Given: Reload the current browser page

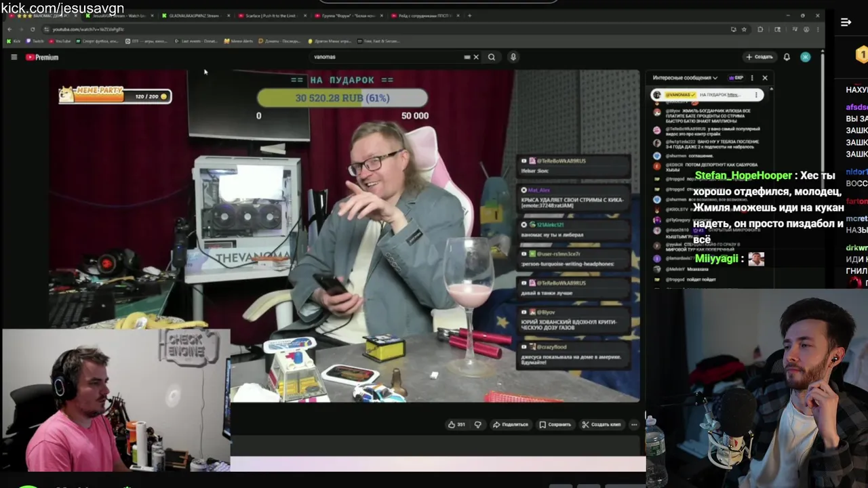Looking at the screenshot, I should click(x=33, y=29).
